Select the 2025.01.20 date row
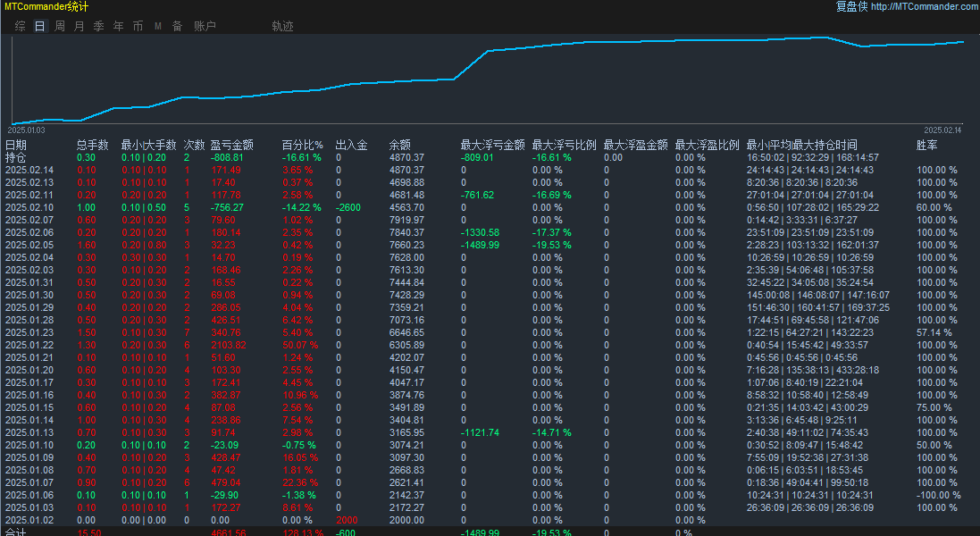Image resolution: width=980 pixels, height=536 pixels. [29, 370]
